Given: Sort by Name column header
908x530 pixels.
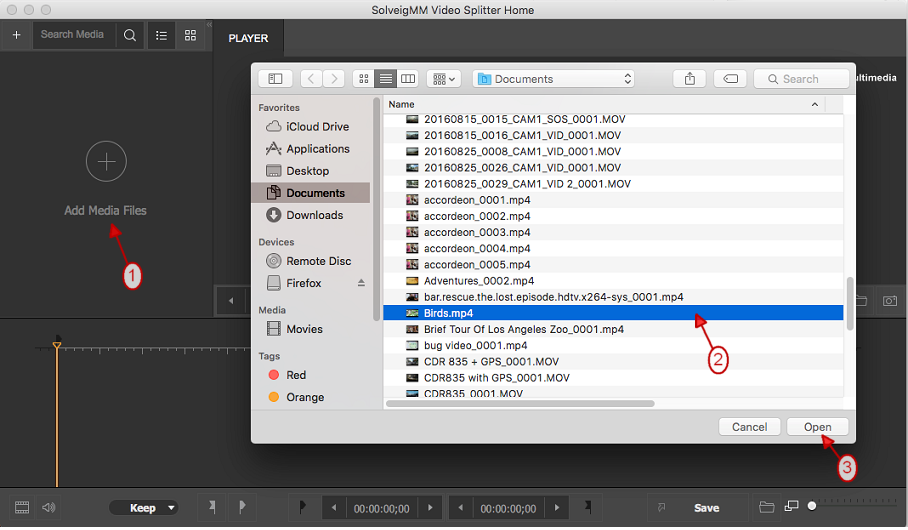Looking at the screenshot, I should pos(604,104).
